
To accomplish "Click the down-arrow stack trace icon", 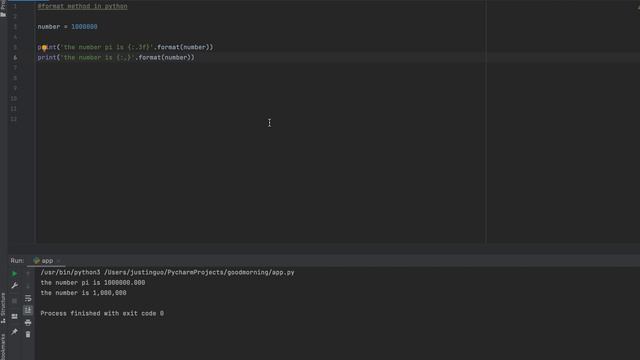I will tap(28, 286).
